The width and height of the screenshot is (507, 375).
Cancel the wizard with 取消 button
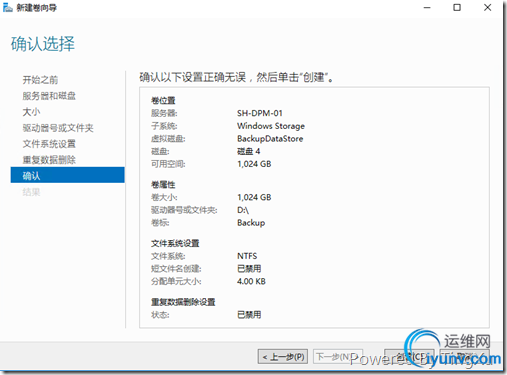pyautogui.click(x=465, y=357)
